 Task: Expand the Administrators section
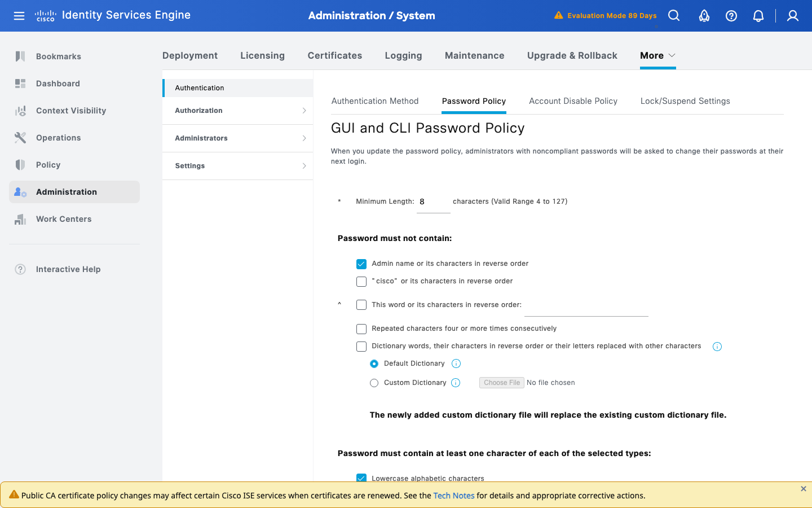(237, 138)
